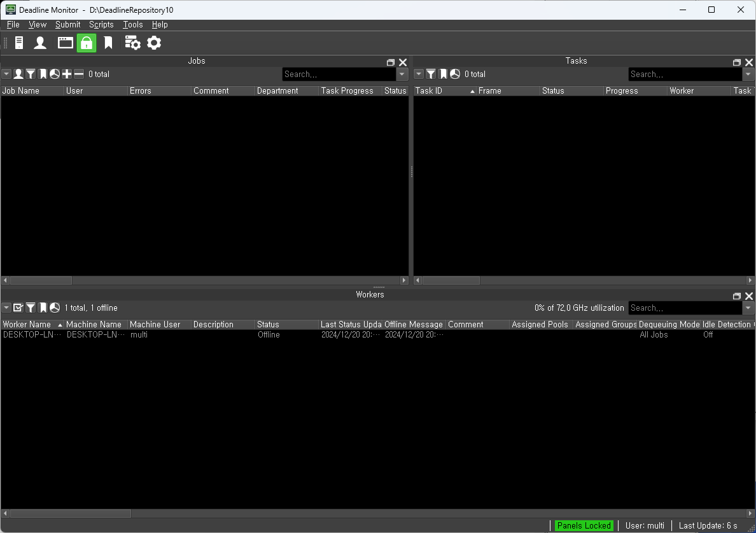Click the change user icon in main toolbar
756x533 pixels.
pos(41,43)
